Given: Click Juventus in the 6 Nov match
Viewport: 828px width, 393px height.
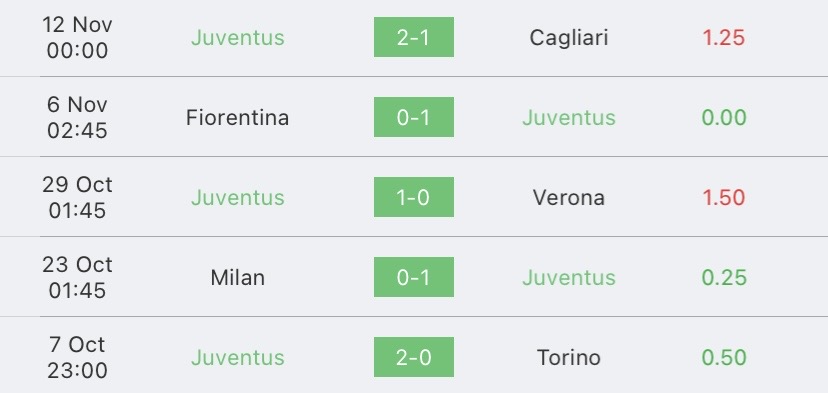Looking at the screenshot, I should click(569, 117).
